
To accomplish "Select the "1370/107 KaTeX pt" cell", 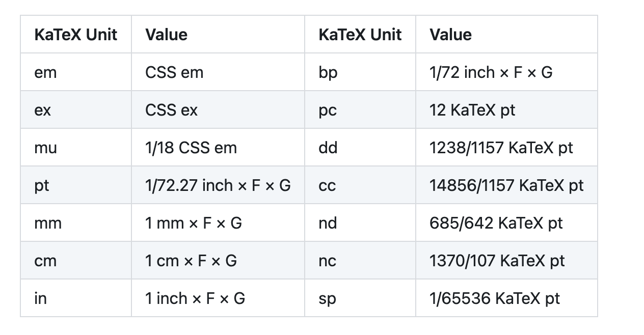I will 497,261.
